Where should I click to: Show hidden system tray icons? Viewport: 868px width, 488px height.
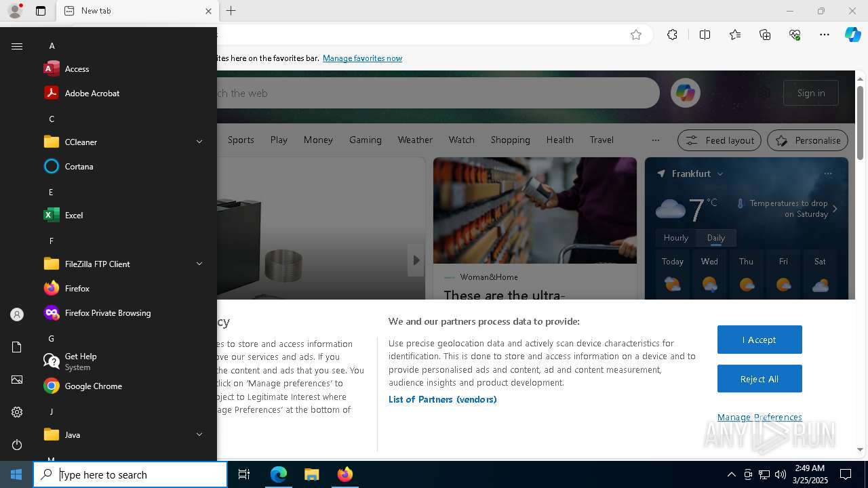tap(731, 474)
